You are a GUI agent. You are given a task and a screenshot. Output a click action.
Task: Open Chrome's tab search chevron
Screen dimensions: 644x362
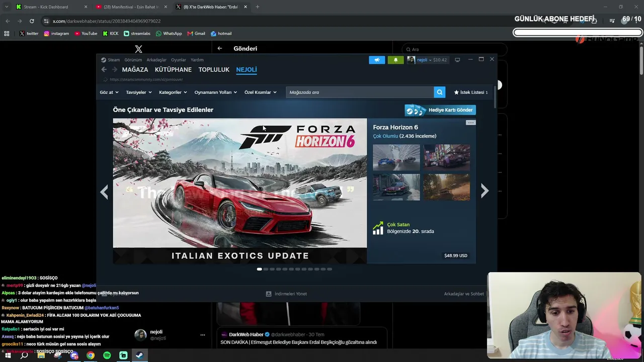(x=7, y=7)
